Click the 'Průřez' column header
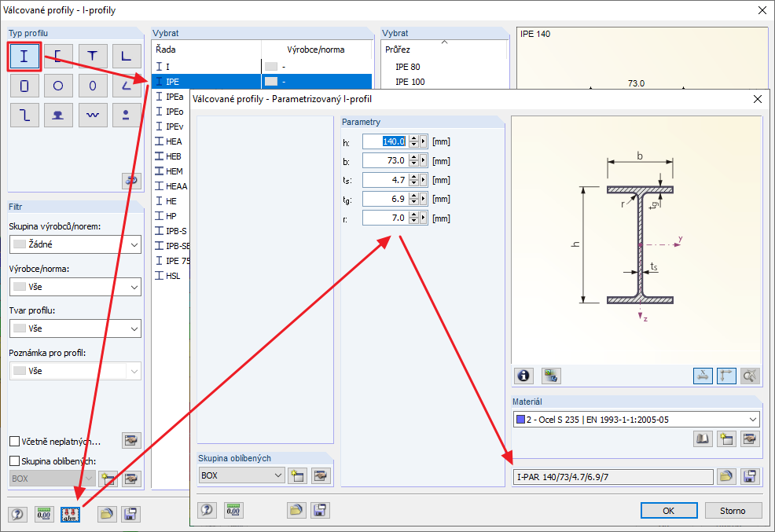 [x=444, y=50]
